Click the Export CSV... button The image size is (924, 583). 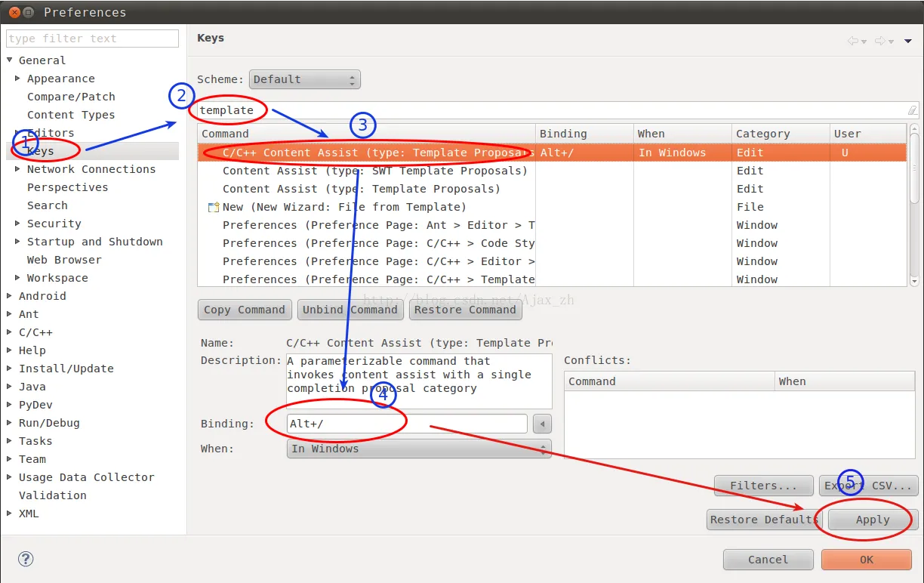click(869, 486)
